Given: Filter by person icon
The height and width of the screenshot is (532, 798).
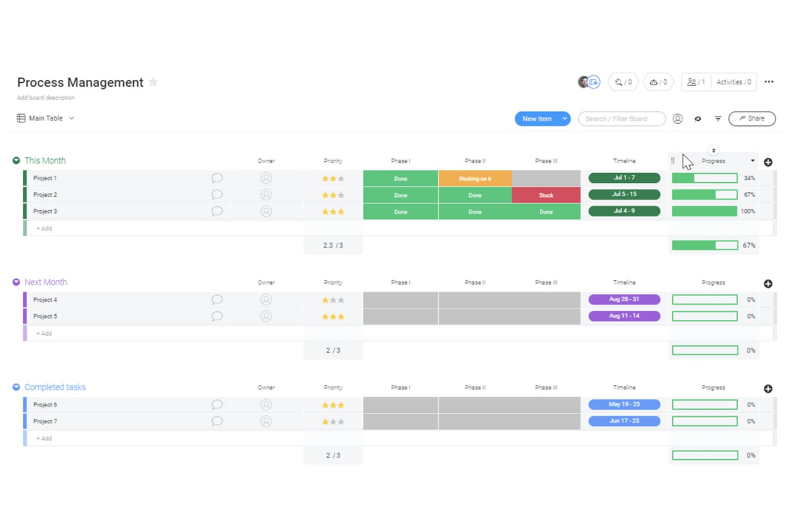Looking at the screenshot, I should coord(678,119).
